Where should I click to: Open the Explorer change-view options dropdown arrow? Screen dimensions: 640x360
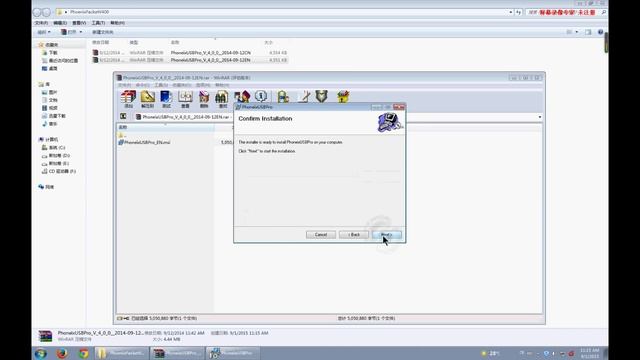(577, 32)
